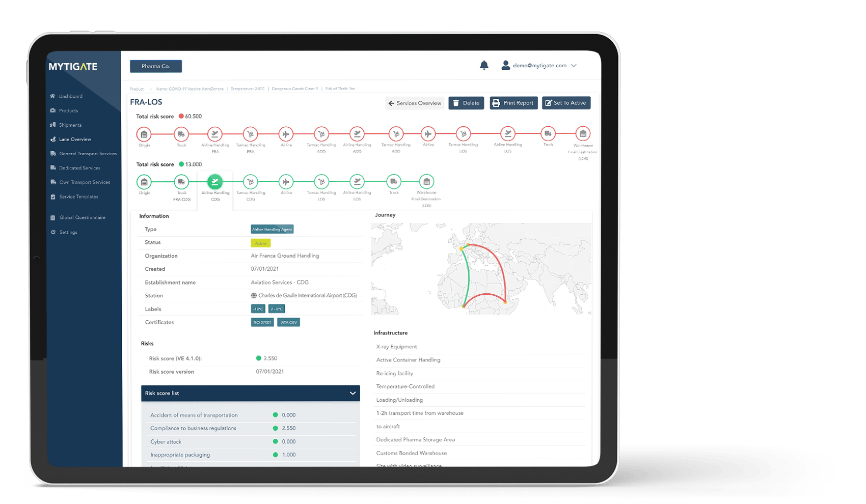Click 'X-ray Equipment' infrastructure item
This screenshot has height=504, width=866.
pos(396,347)
